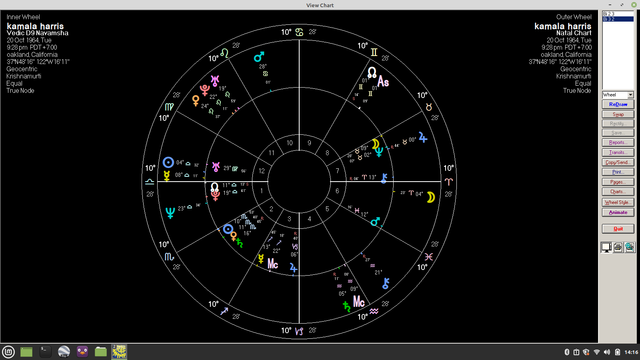Click the outer wheel As ascendant point
The width and height of the screenshot is (640, 360).
(383, 81)
